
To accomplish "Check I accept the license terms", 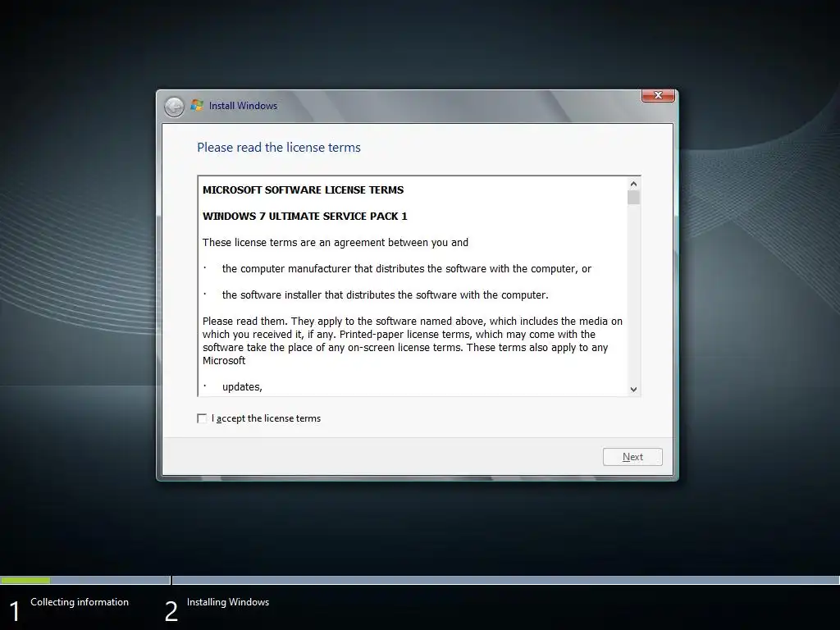I will (202, 418).
